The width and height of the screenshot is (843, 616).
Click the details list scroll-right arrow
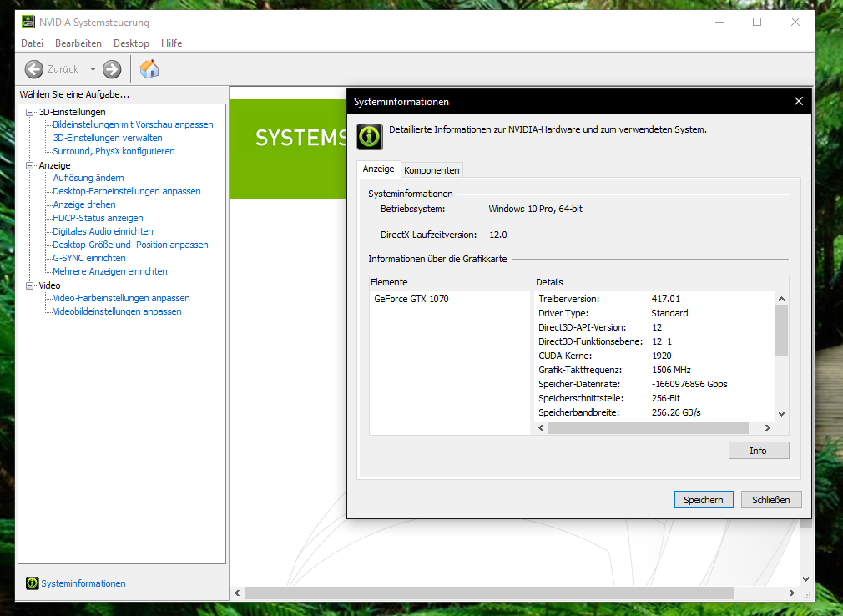pyautogui.click(x=768, y=428)
